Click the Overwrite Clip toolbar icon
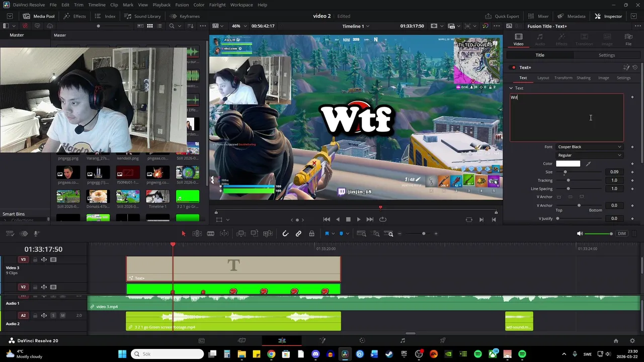 (254, 233)
